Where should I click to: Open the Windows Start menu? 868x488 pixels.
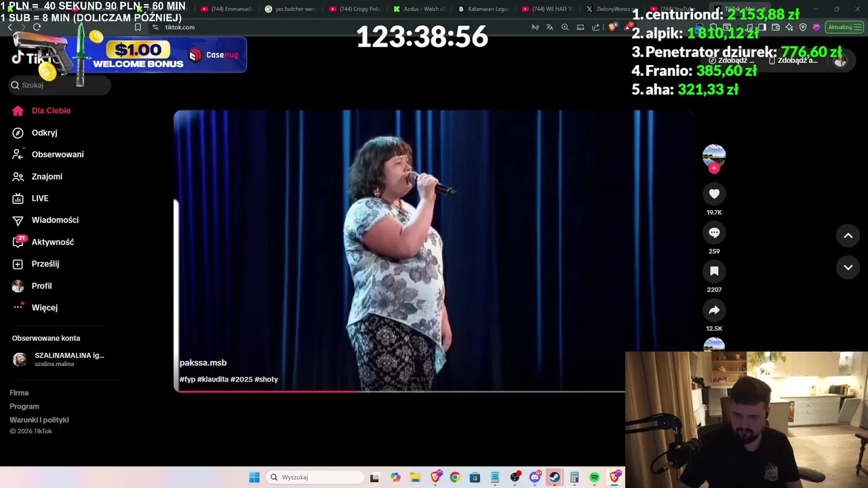coord(254,477)
